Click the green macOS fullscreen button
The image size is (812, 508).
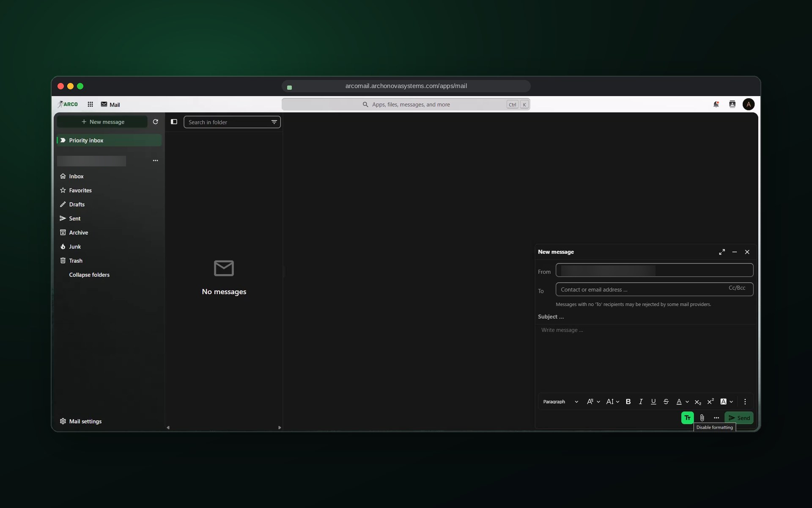coord(80,86)
